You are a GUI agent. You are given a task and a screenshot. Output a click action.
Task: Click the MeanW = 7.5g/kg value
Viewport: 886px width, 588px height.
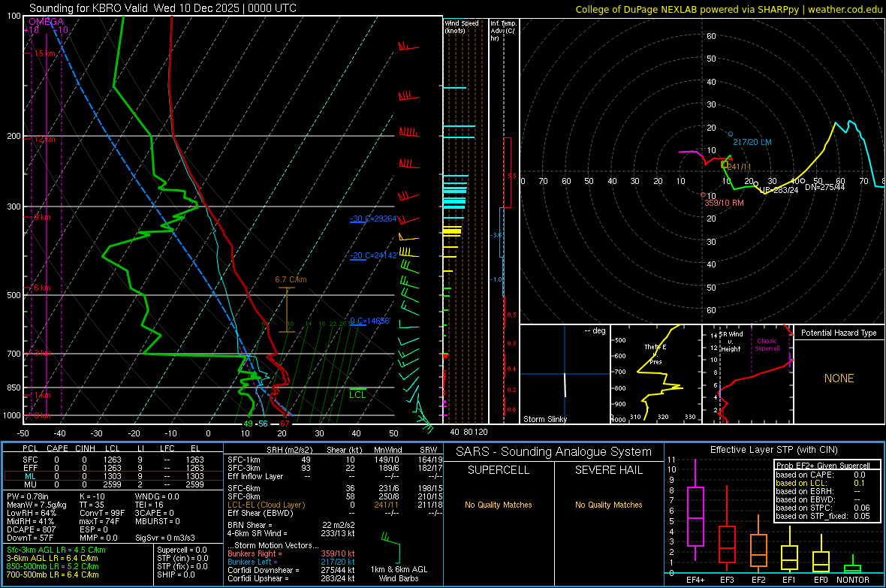tap(36, 505)
